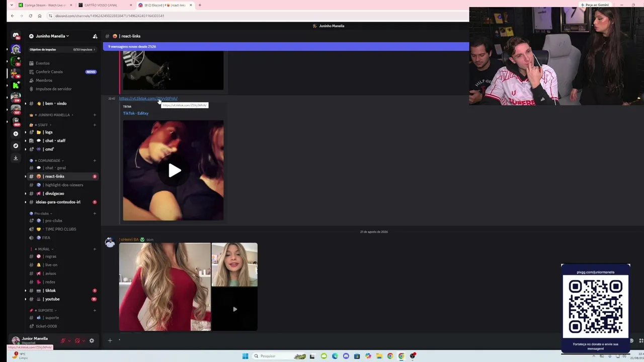Collapse the Pro clubs category

(43, 214)
